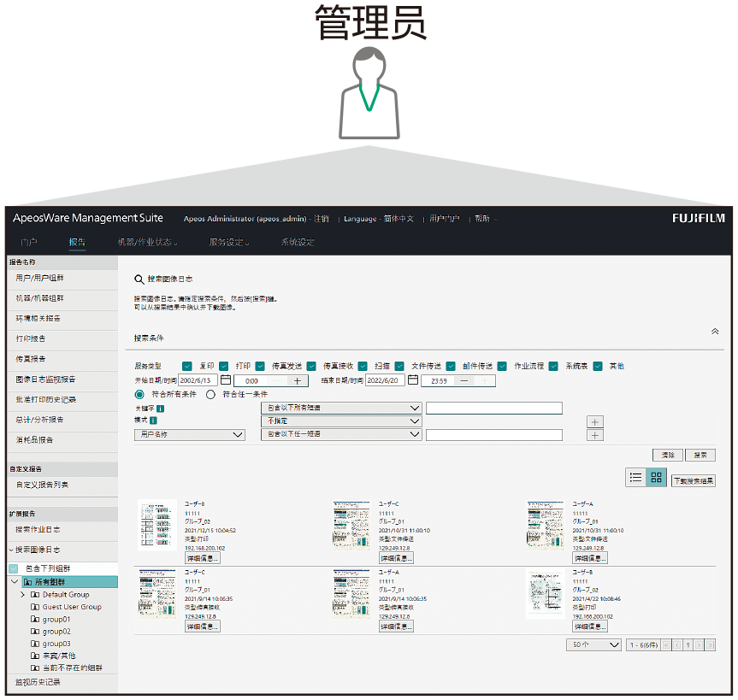
Task: Click the 下载搜索结果 button
Action: tap(693, 481)
